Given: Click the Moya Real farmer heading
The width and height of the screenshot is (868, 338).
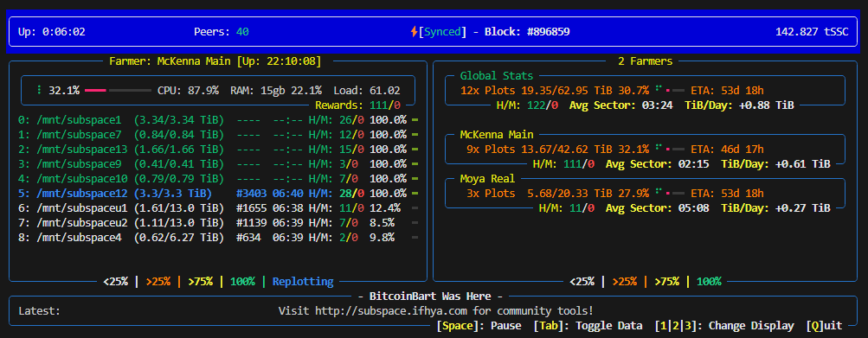Looking at the screenshot, I should pyautogui.click(x=487, y=179).
